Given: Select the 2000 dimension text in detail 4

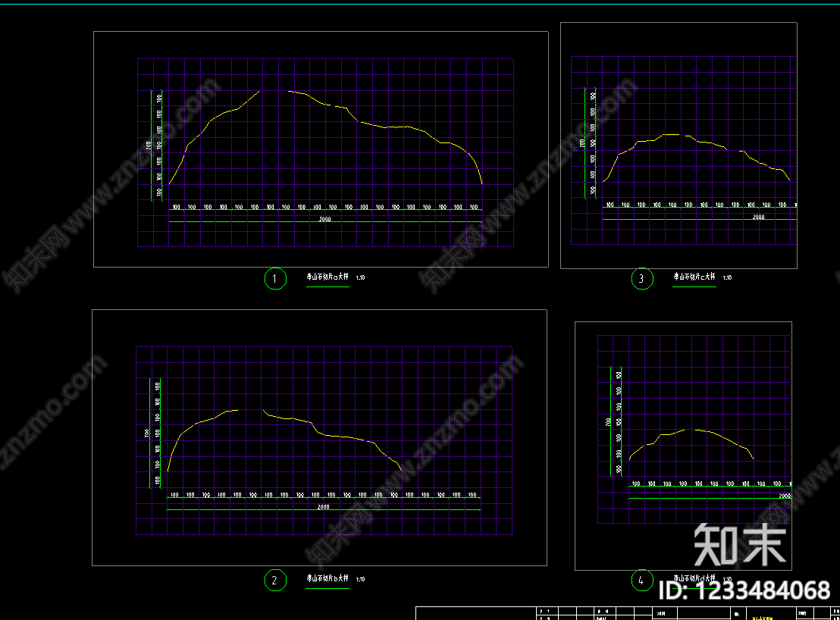Looking at the screenshot, I should tap(785, 496).
